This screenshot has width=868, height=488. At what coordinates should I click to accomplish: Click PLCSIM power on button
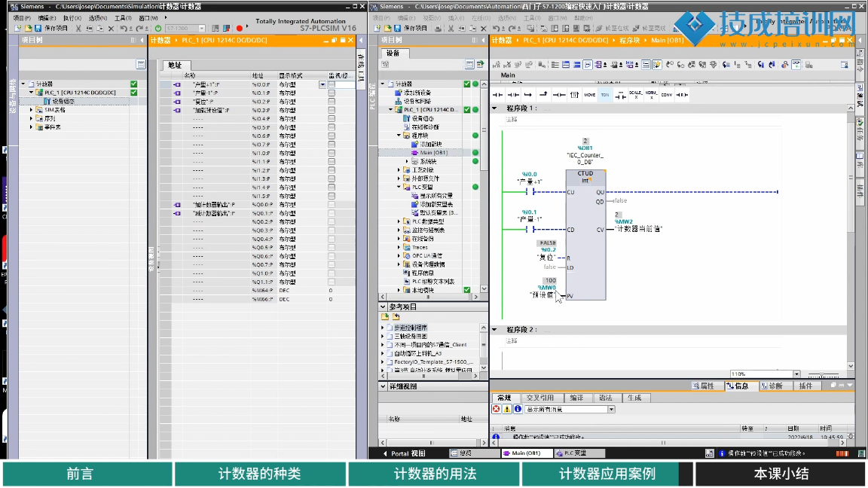click(x=158, y=28)
